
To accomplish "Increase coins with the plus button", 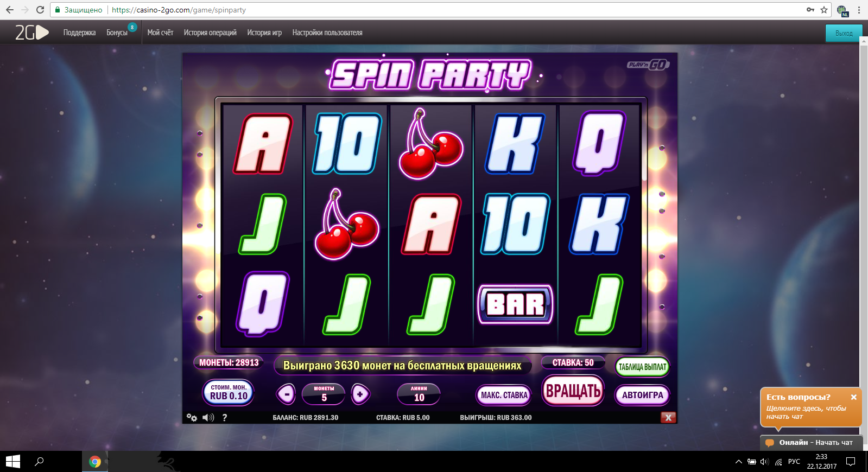I will point(360,394).
